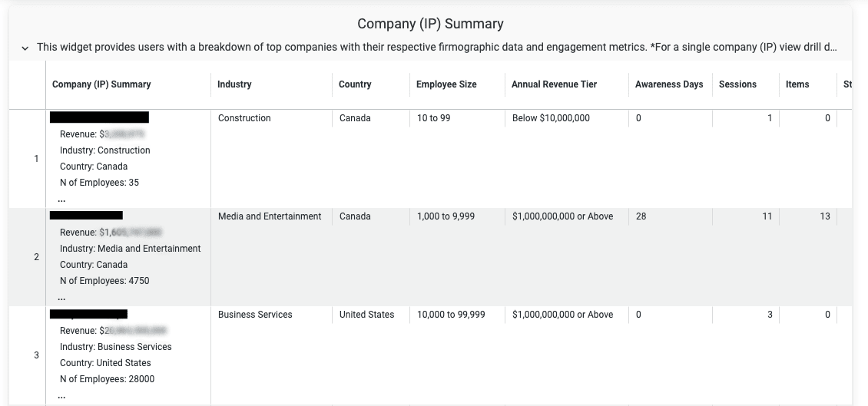
Task: Click the Company (IP) Summary widget title
Action: [x=430, y=24]
